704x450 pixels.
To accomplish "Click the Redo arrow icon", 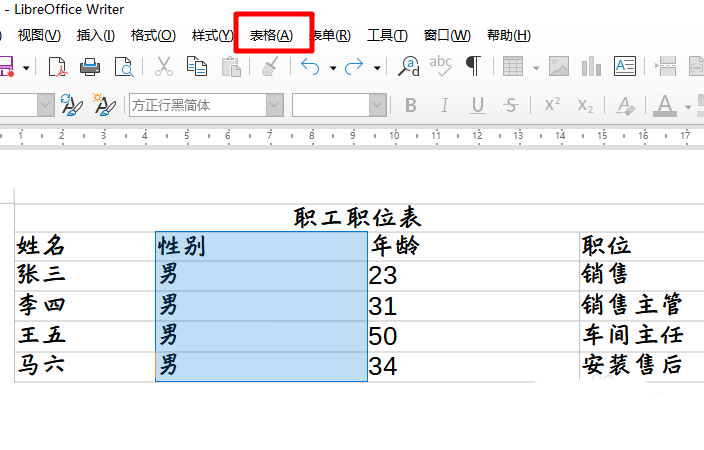I will [x=354, y=67].
